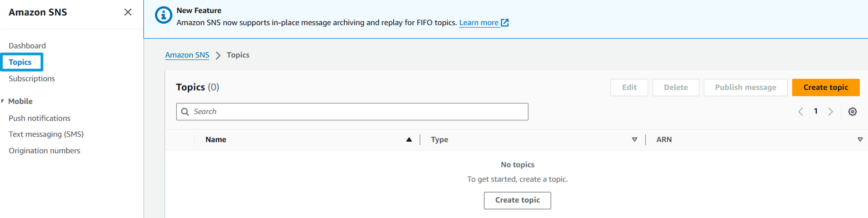Select page number 1
The width and height of the screenshot is (868, 218).
point(815,111)
